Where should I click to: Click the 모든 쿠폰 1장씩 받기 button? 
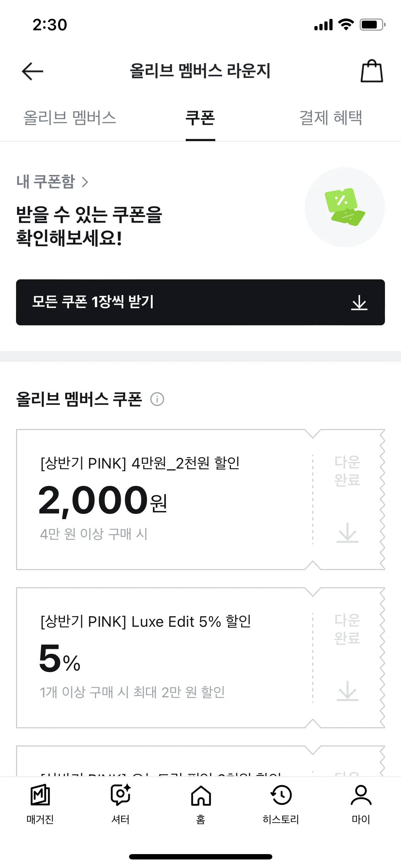tap(200, 302)
